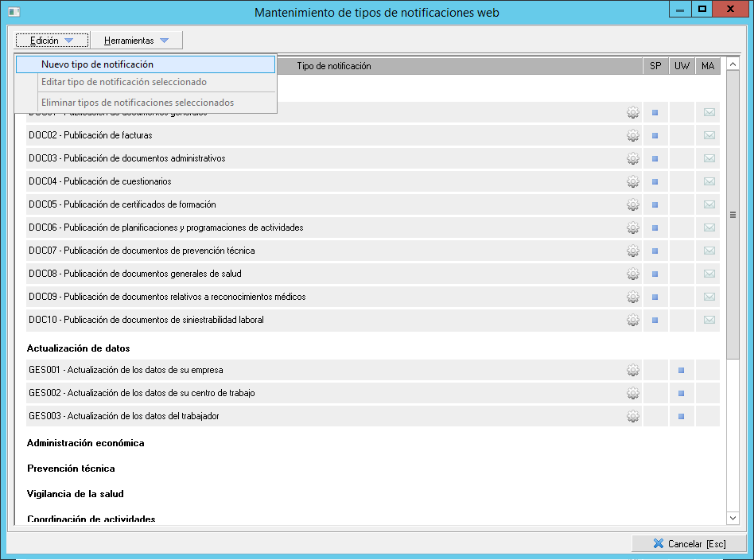Click the gear icon on GES003 trabajador row
This screenshot has height=560, width=754.
[x=632, y=416]
